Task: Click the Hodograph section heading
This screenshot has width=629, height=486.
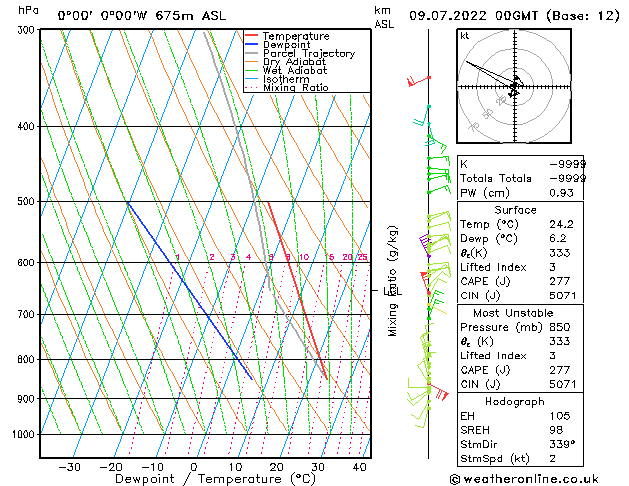Action: click(x=515, y=402)
